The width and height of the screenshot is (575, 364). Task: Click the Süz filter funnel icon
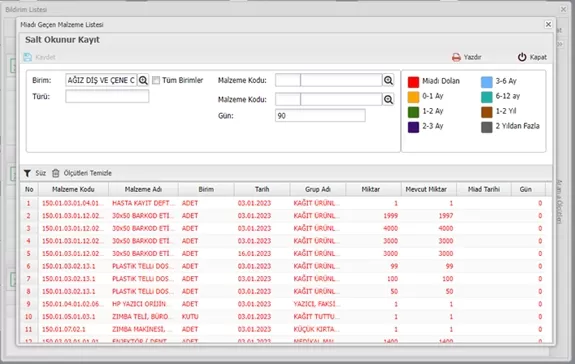(27, 173)
